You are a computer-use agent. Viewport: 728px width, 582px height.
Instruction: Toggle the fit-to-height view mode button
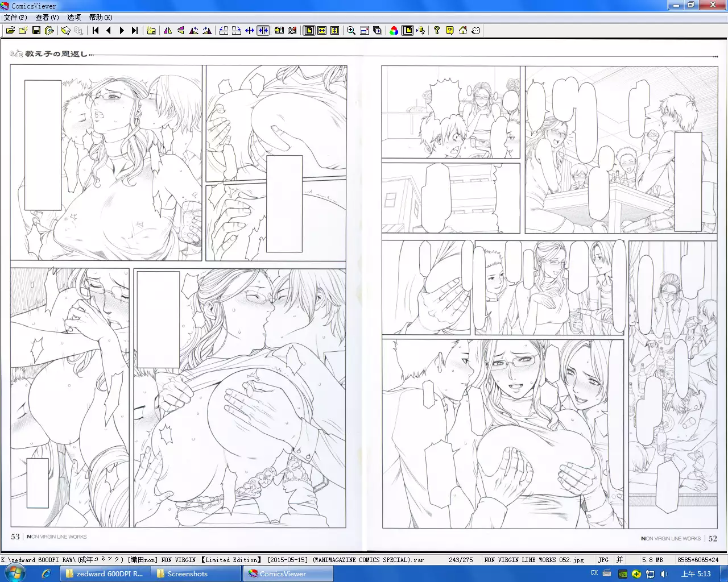[x=335, y=31]
